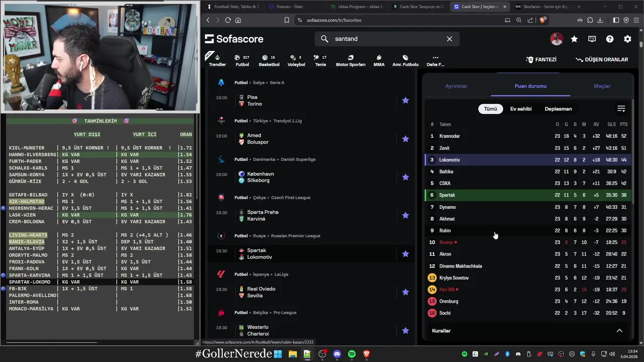
Task: Reload the browser page
Action: click(x=228, y=20)
